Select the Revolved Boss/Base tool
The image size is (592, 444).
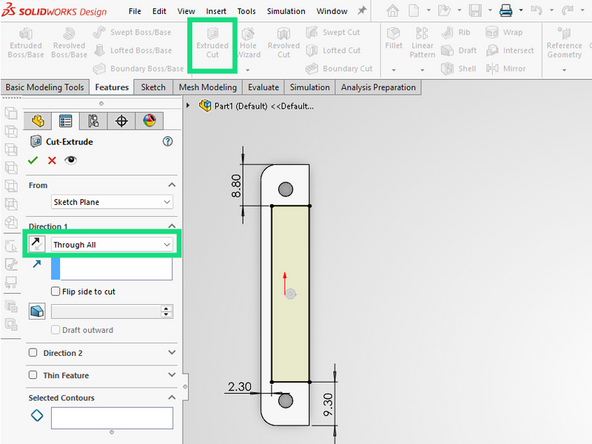tap(69, 43)
